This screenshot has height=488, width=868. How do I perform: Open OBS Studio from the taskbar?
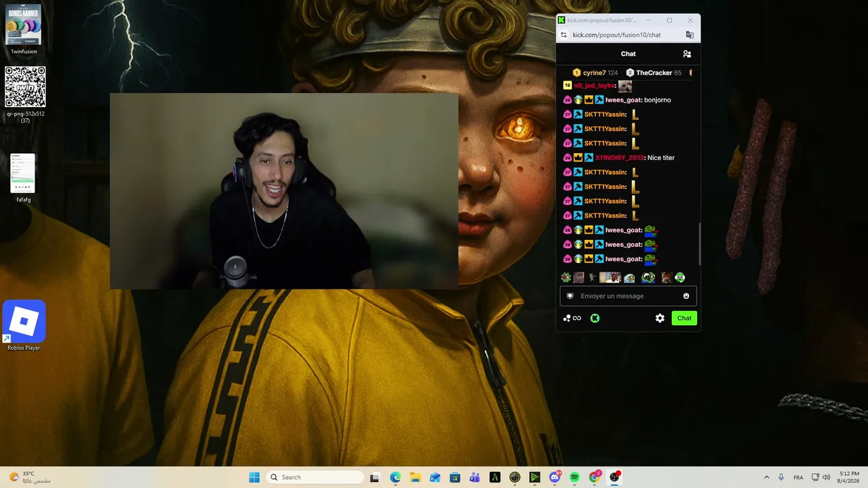point(614,477)
